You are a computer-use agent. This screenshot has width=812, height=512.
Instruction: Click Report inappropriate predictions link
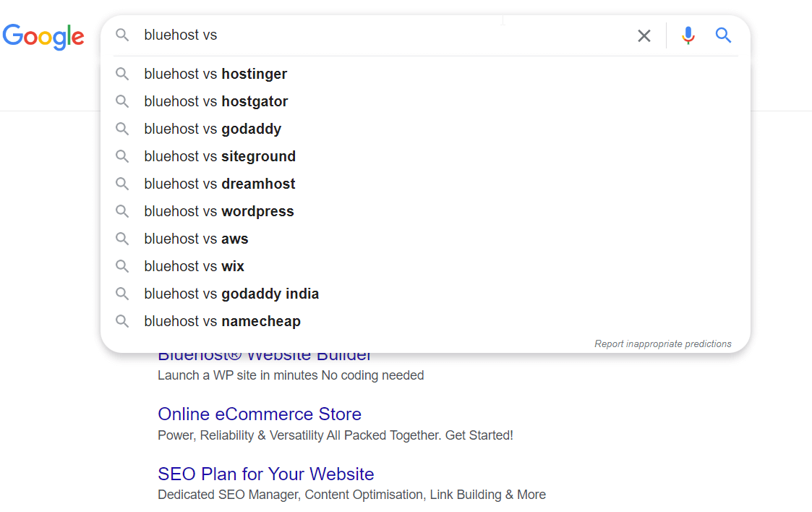coord(663,344)
